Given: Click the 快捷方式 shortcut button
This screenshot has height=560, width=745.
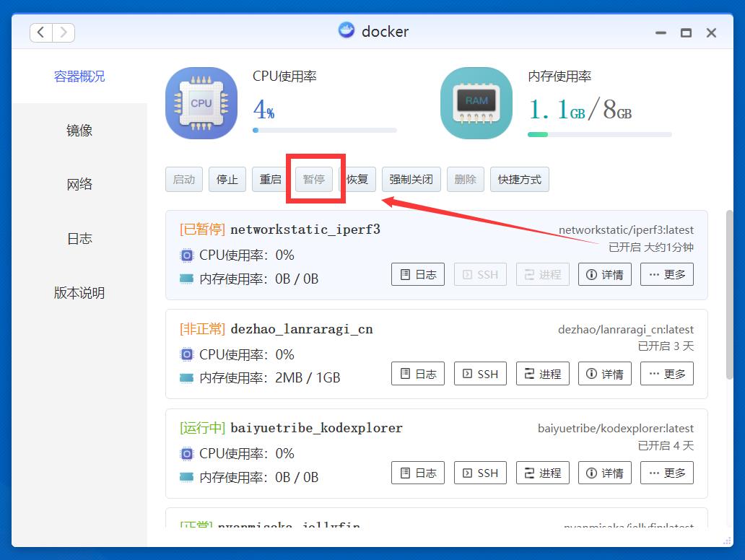Looking at the screenshot, I should pyautogui.click(x=519, y=179).
